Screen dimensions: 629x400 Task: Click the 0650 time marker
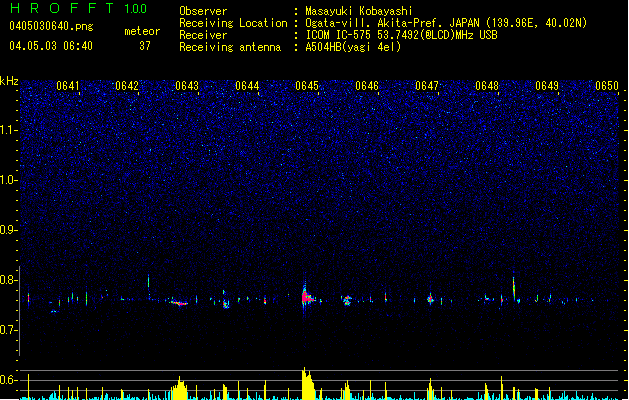point(607,86)
